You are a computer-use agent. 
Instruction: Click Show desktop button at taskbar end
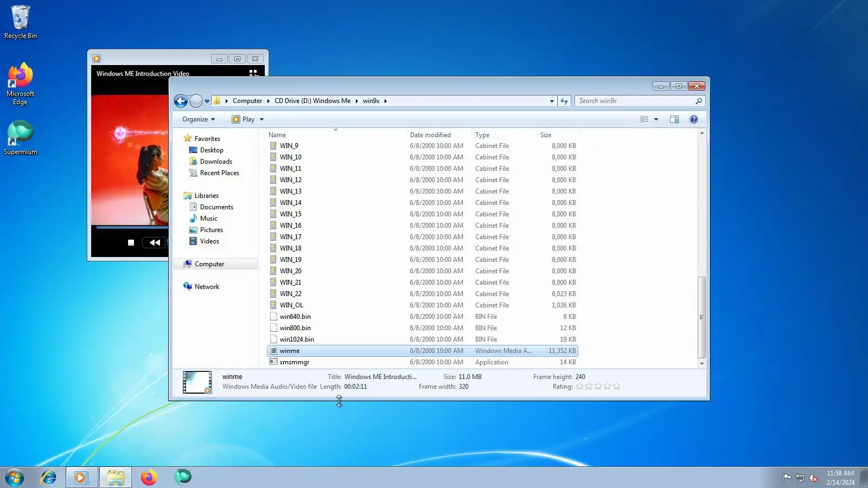(x=864, y=477)
